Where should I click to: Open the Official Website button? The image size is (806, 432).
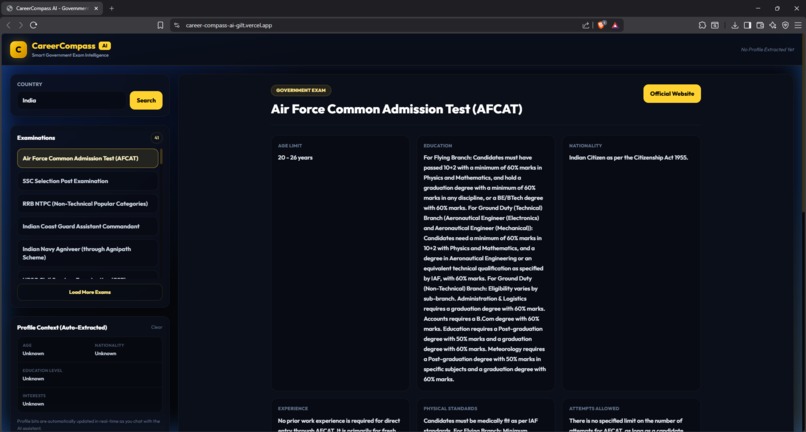coord(672,94)
